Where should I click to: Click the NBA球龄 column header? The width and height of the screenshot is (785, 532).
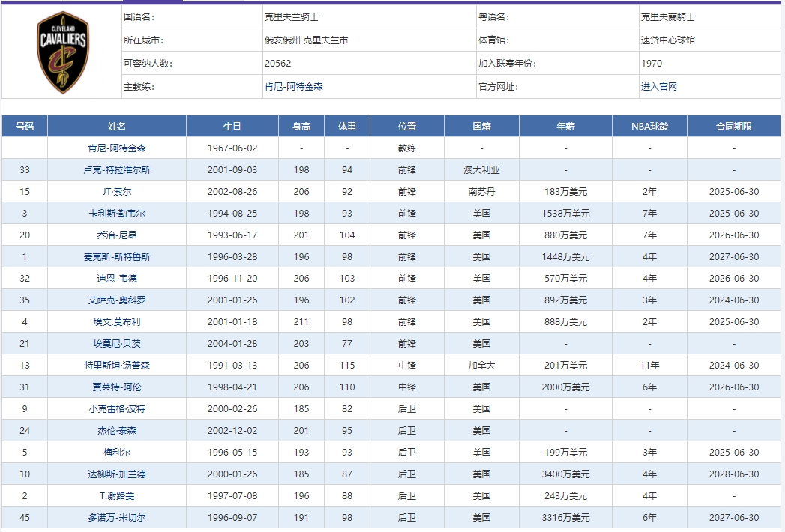click(x=652, y=126)
